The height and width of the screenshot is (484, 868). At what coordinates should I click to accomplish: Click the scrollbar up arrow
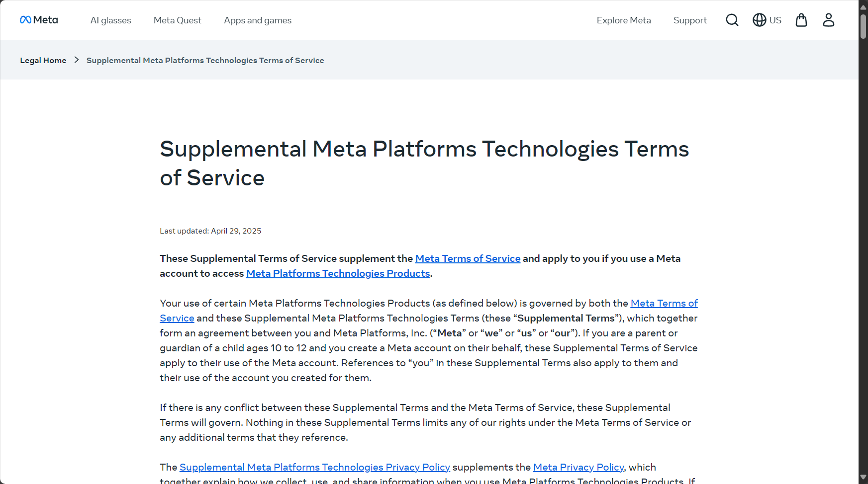click(x=863, y=7)
